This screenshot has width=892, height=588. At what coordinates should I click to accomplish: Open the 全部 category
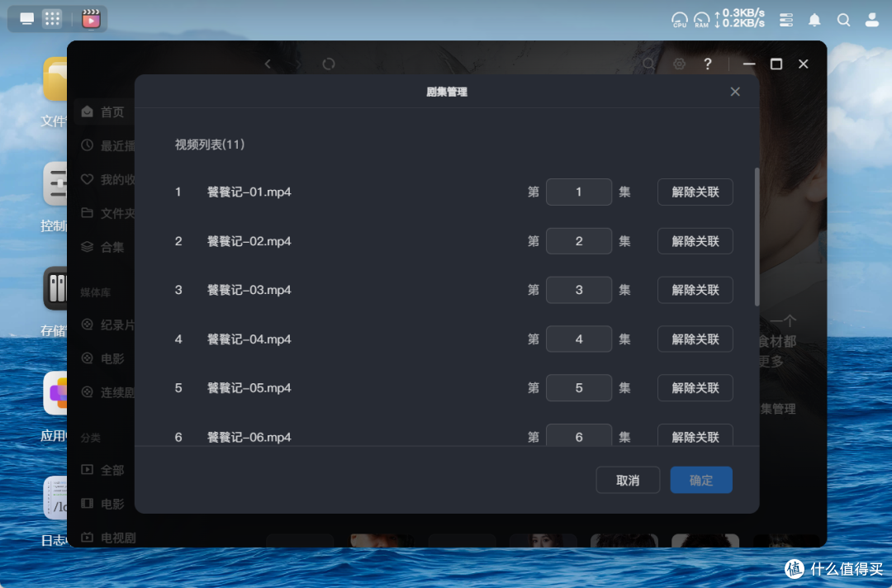pyautogui.click(x=105, y=470)
